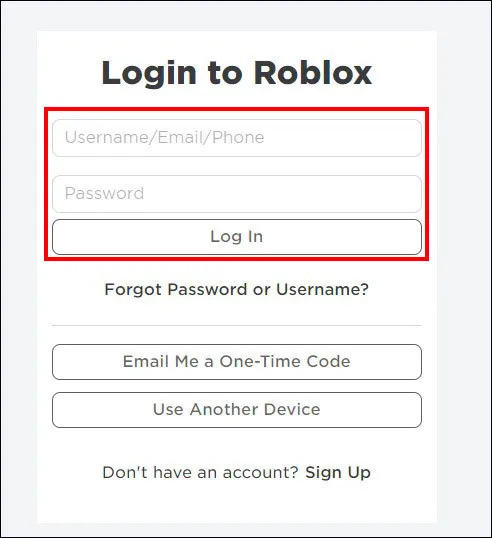This screenshot has width=492, height=538.
Task: Click the word Roblox in the title
Action: [313, 72]
